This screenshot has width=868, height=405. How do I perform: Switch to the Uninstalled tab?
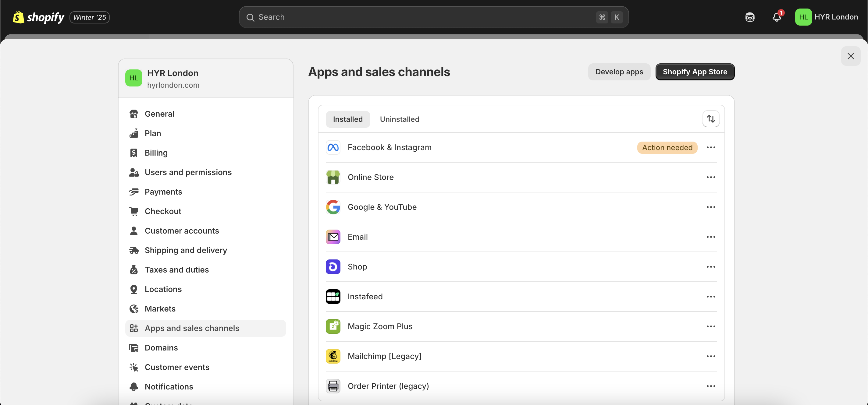point(400,119)
